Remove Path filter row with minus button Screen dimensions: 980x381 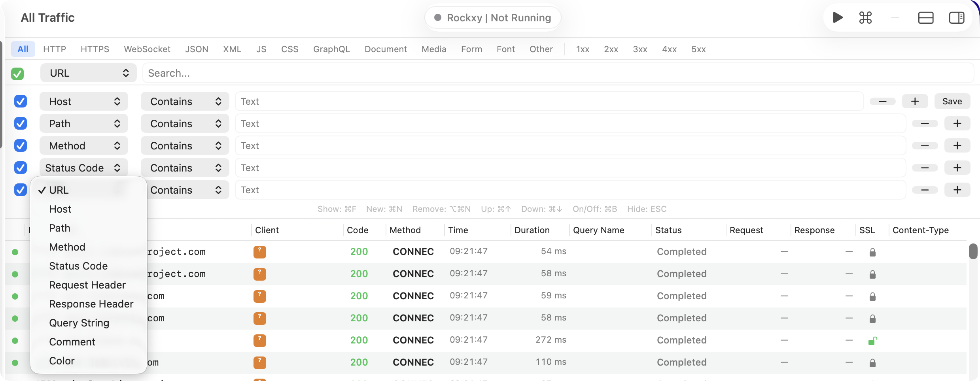[925, 124]
